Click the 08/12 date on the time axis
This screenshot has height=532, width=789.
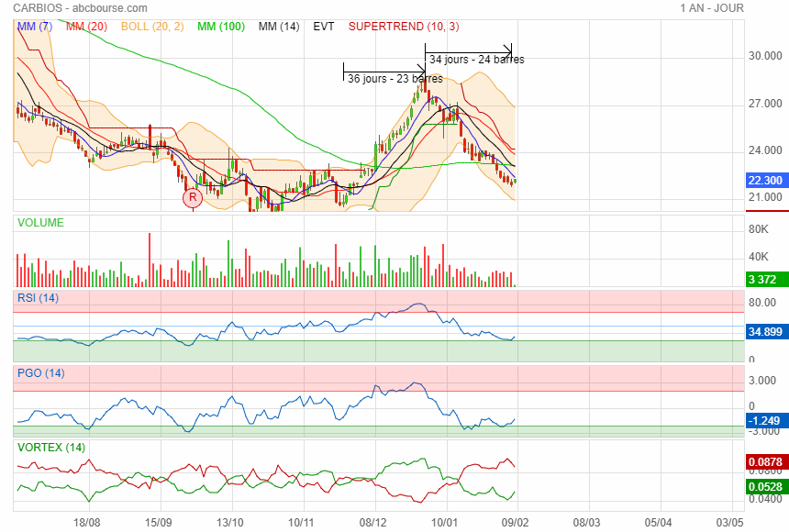click(x=372, y=523)
